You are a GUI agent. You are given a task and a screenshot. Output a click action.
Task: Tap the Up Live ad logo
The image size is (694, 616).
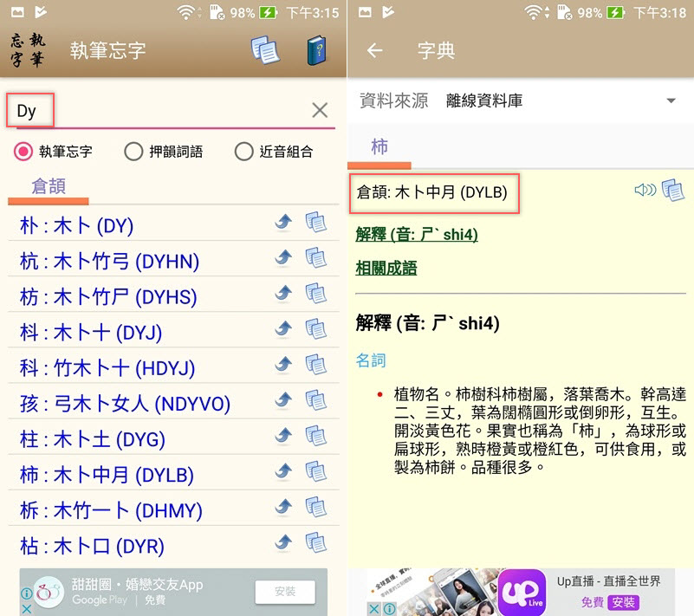tap(522, 592)
